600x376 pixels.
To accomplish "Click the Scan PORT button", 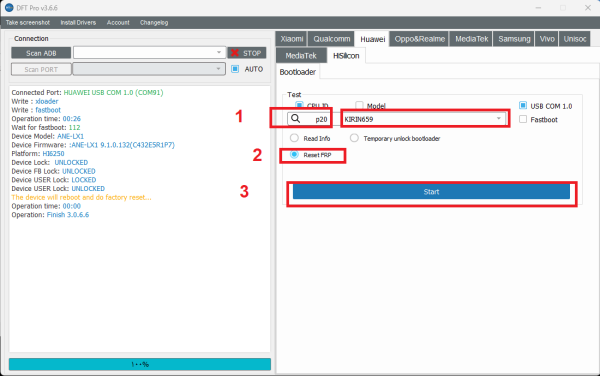I will click(x=41, y=69).
